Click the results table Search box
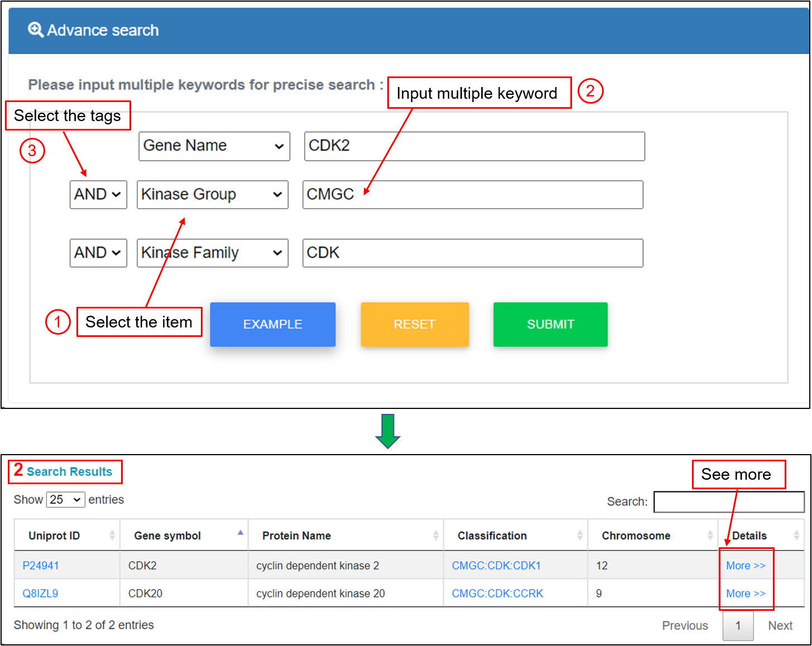Image resolution: width=812 pixels, height=646 pixels. [728, 502]
